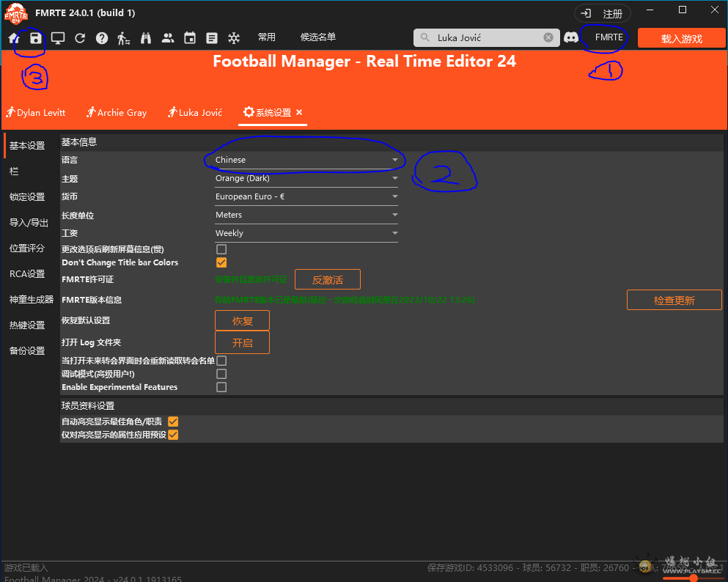Open the binoculars scout search icon
The width and height of the screenshot is (728, 582).
[146, 38]
